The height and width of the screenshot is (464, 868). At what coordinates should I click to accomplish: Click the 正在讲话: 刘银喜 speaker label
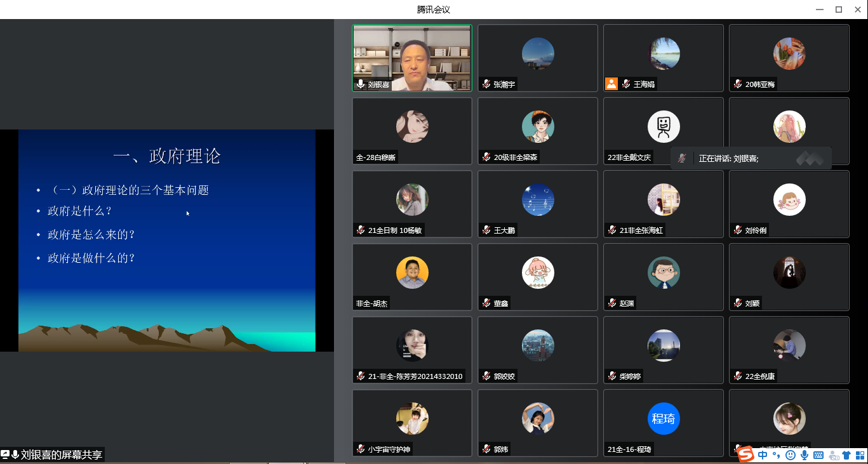coord(728,159)
